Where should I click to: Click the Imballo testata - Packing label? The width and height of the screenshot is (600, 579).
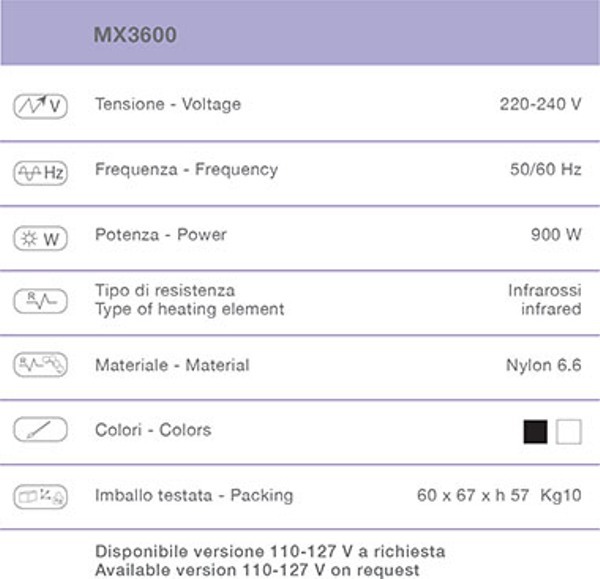click(194, 495)
